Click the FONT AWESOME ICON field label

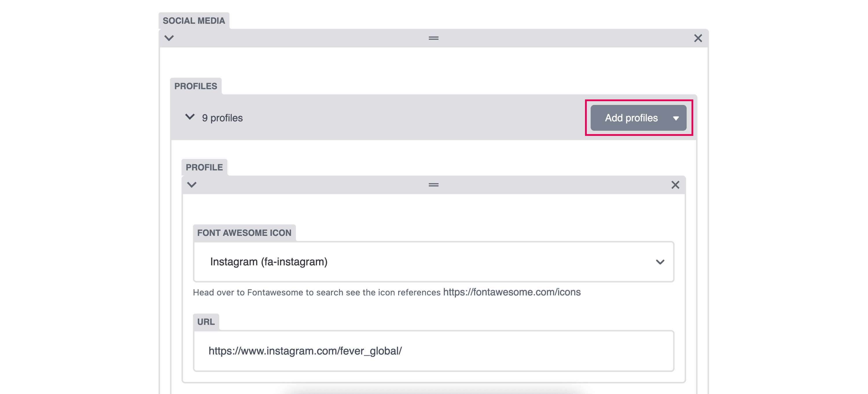click(244, 233)
